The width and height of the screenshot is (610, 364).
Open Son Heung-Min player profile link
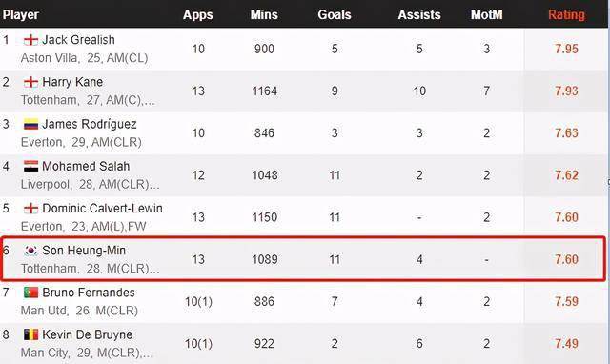tap(84, 251)
